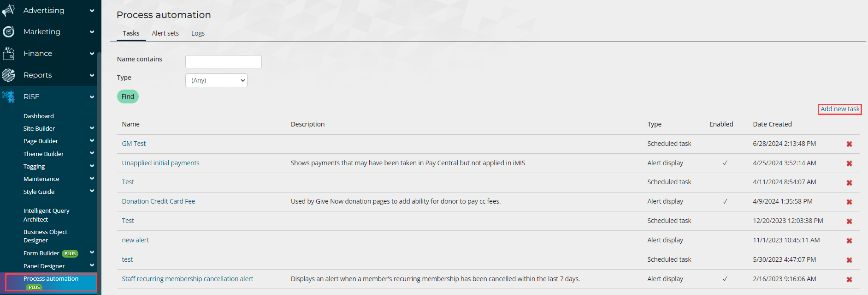Expand the Theme Builder submenu
Viewport: 868px width, 295px height.
tap(92, 153)
